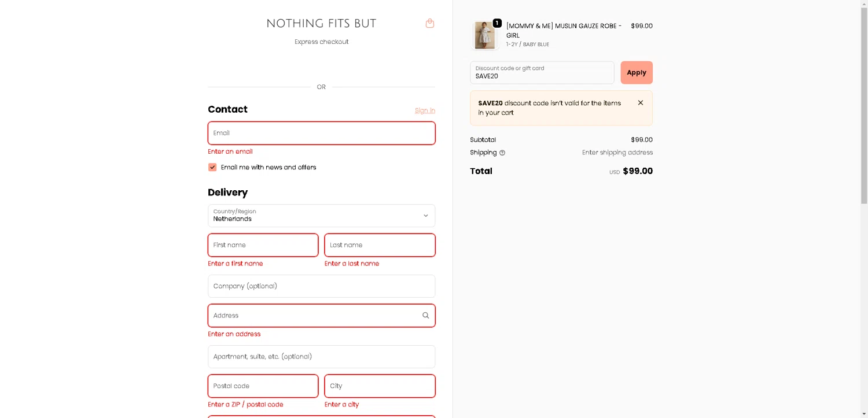Click the '1-2Y / BABY BLUE' variant text
Image resolution: width=868 pixels, height=418 pixels.
(x=528, y=45)
